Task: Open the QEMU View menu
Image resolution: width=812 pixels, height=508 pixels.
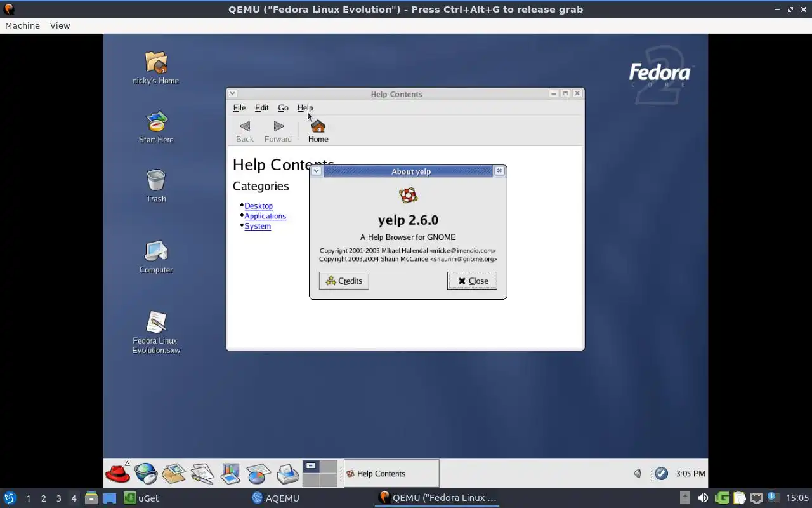Action: [x=60, y=25]
